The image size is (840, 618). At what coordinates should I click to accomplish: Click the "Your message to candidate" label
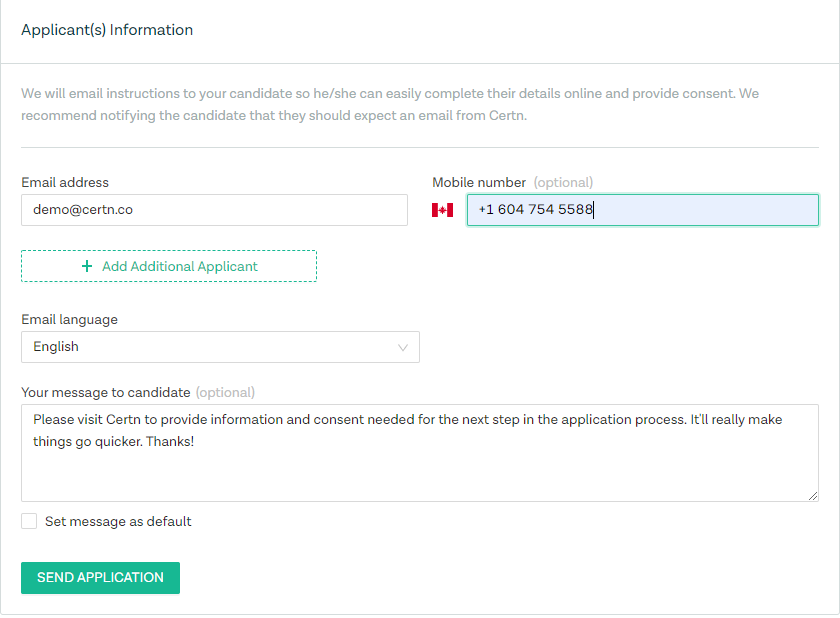(105, 392)
